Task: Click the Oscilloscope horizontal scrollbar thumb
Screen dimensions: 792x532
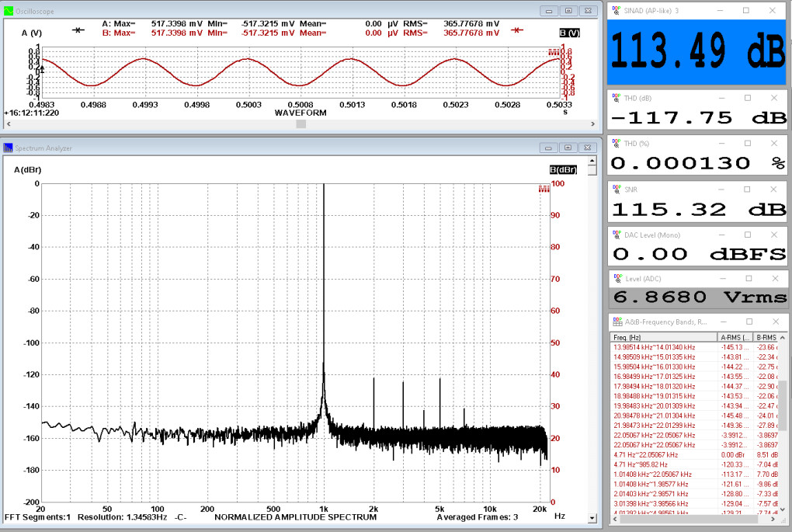Action: click(x=300, y=123)
